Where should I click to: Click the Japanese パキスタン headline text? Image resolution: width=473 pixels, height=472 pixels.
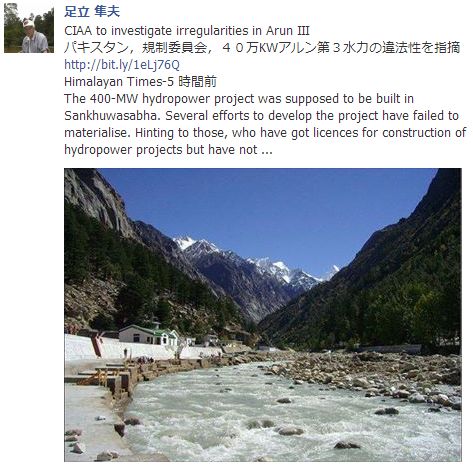(x=262, y=48)
